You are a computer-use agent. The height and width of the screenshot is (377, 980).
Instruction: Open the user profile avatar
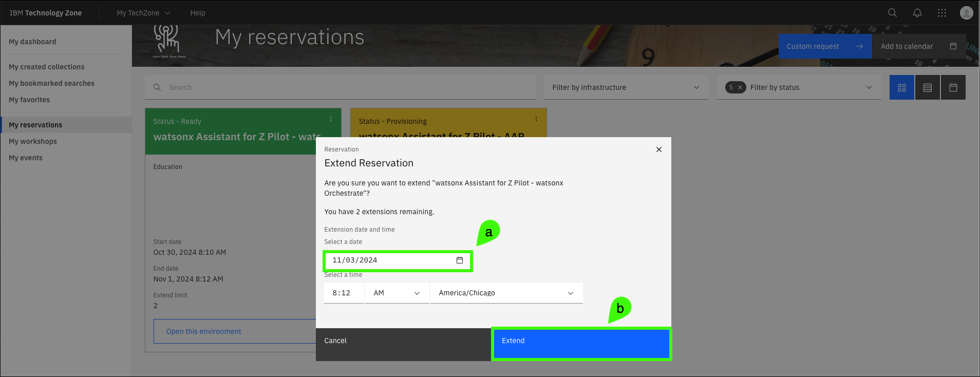[966, 13]
